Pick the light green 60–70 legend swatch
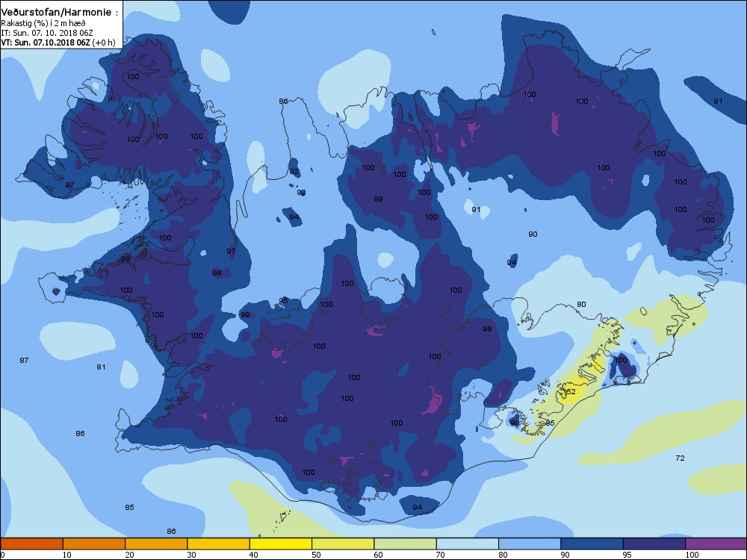The width and height of the screenshot is (747, 560). click(x=406, y=544)
